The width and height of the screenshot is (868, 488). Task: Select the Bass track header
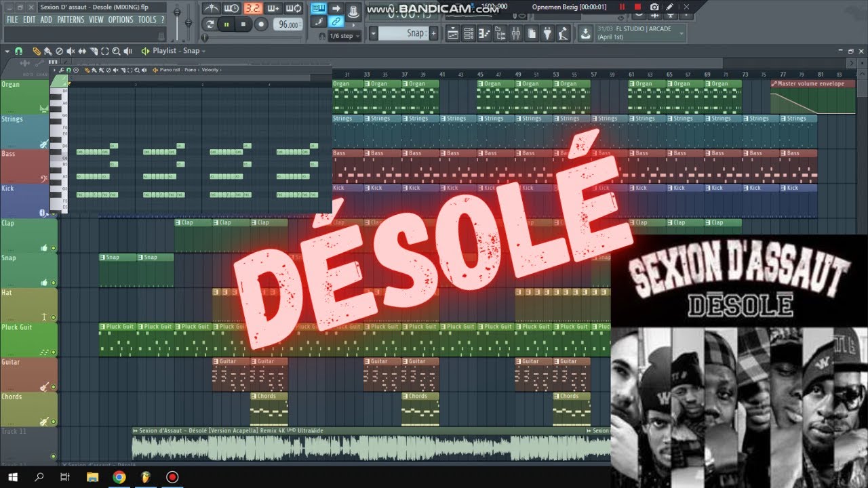(x=24, y=167)
